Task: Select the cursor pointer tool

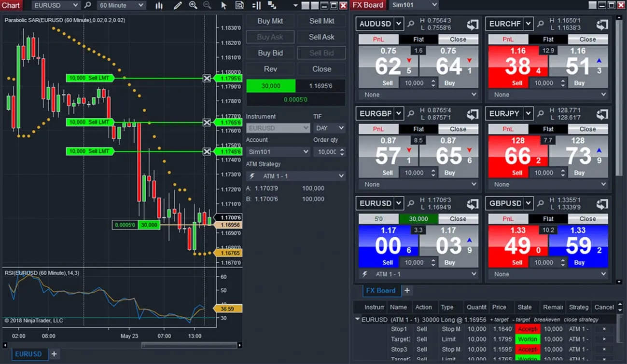Action: click(224, 5)
